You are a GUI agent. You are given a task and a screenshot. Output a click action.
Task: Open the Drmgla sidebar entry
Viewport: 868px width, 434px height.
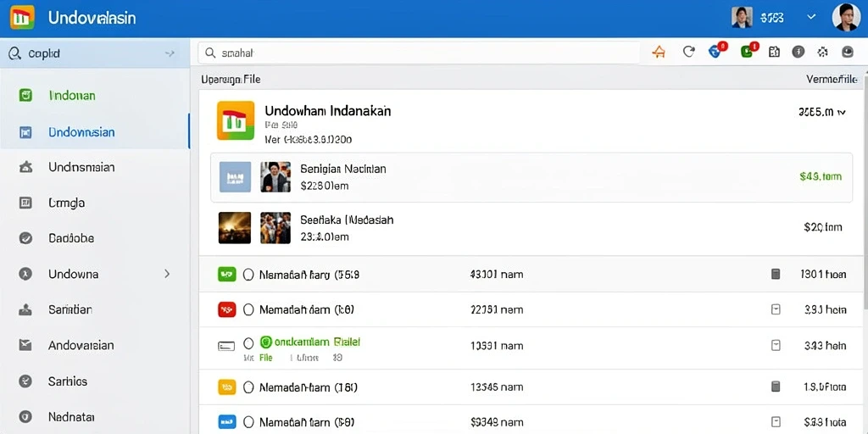point(95,203)
